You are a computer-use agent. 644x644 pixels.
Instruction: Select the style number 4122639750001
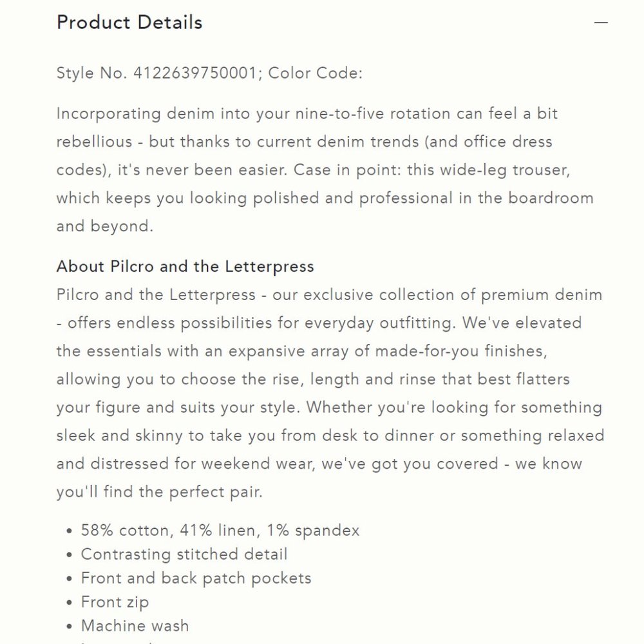click(195, 73)
